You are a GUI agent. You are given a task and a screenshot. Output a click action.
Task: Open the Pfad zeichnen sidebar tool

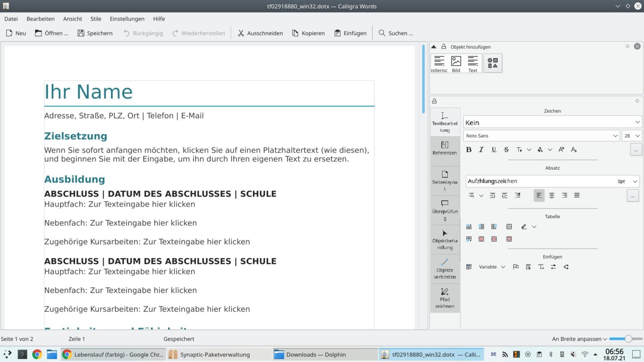pyautogui.click(x=445, y=298)
